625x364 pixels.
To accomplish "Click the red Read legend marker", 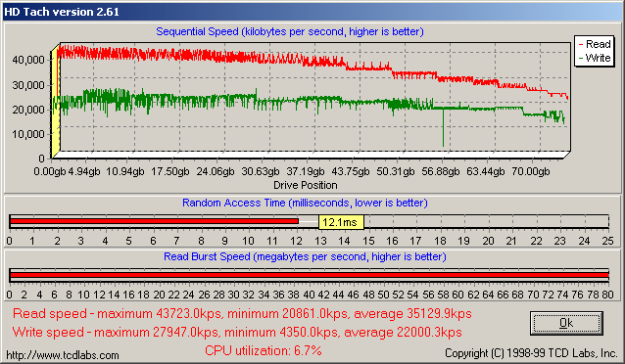I will point(581,44).
